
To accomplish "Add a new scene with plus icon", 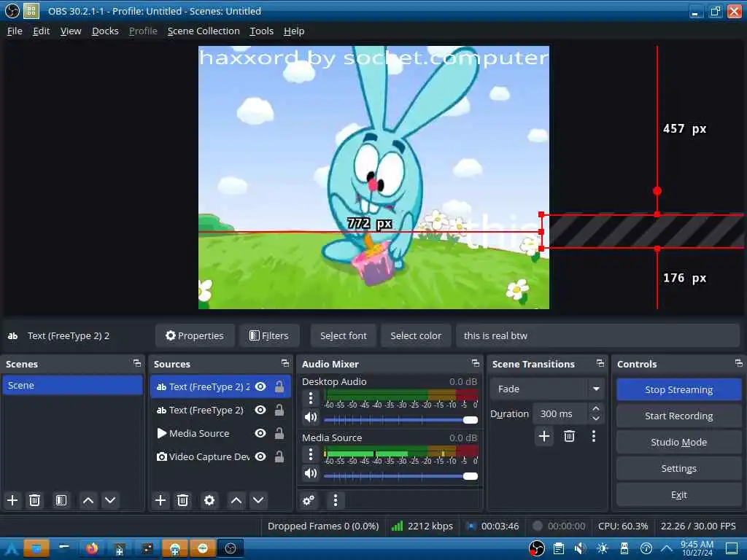I will pyautogui.click(x=12, y=500).
